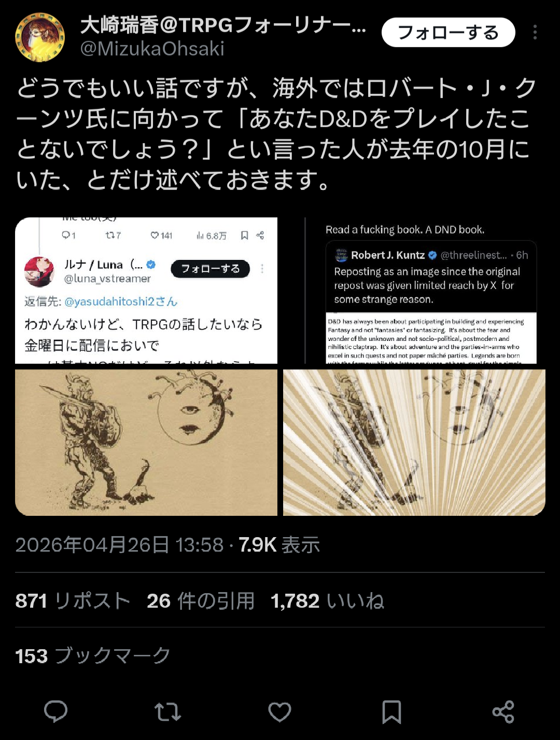Open the three-dot more options menu
This screenshot has height=740, width=560.
(x=535, y=32)
